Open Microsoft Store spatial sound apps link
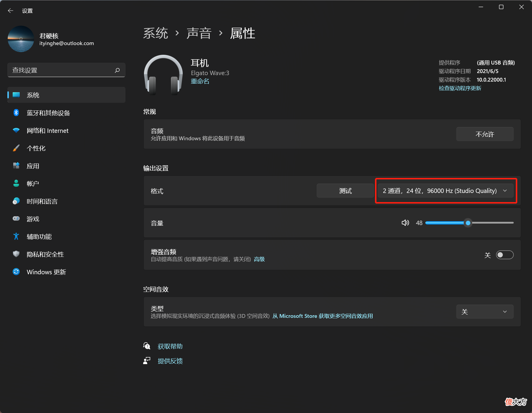This screenshot has width=532, height=413. [x=323, y=316]
